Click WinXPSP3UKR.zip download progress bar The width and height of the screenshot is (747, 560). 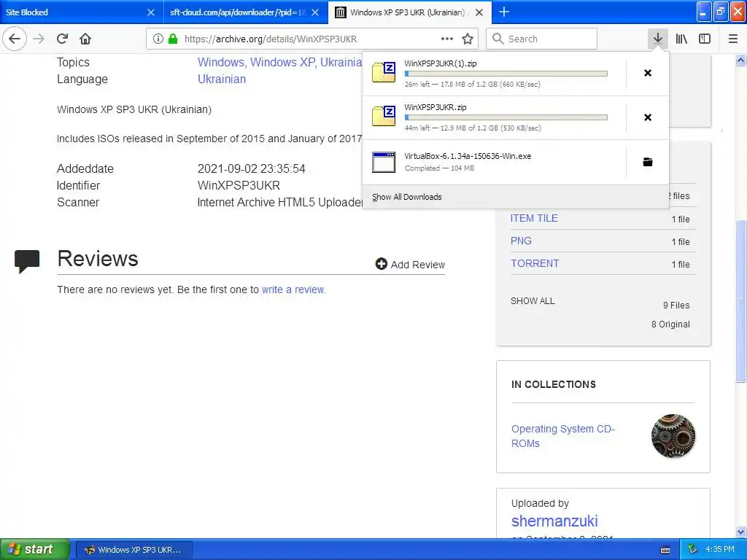click(x=506, y=117)
